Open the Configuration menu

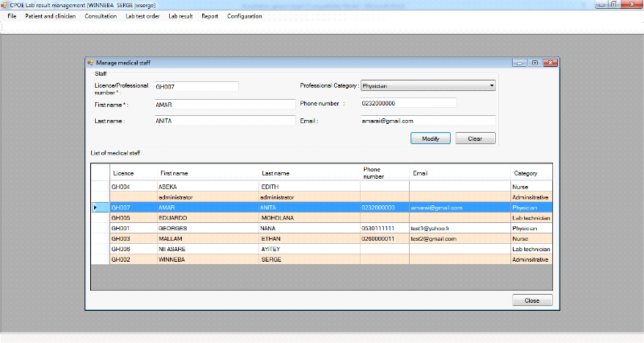pyautogui.click(x=244, y=16)
